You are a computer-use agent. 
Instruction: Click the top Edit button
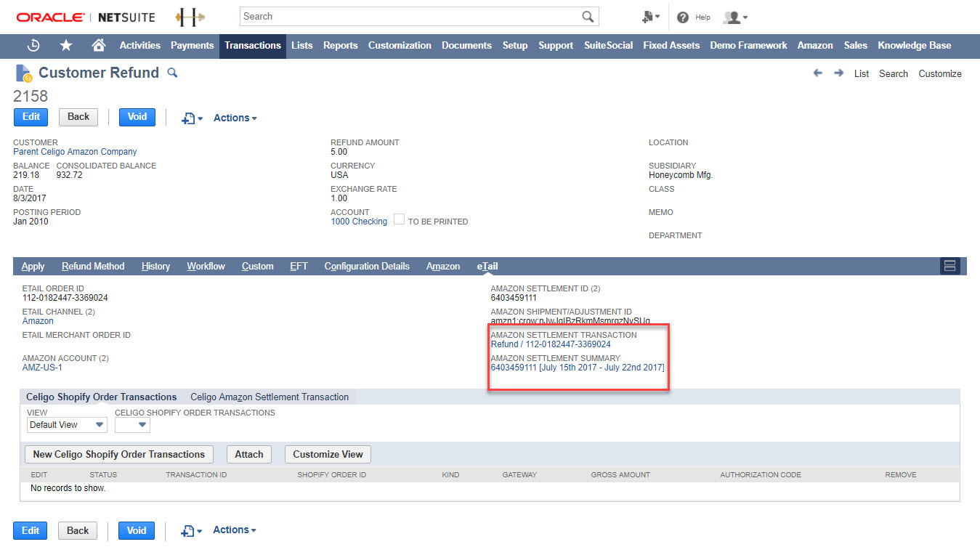click(x=31, y=117)
